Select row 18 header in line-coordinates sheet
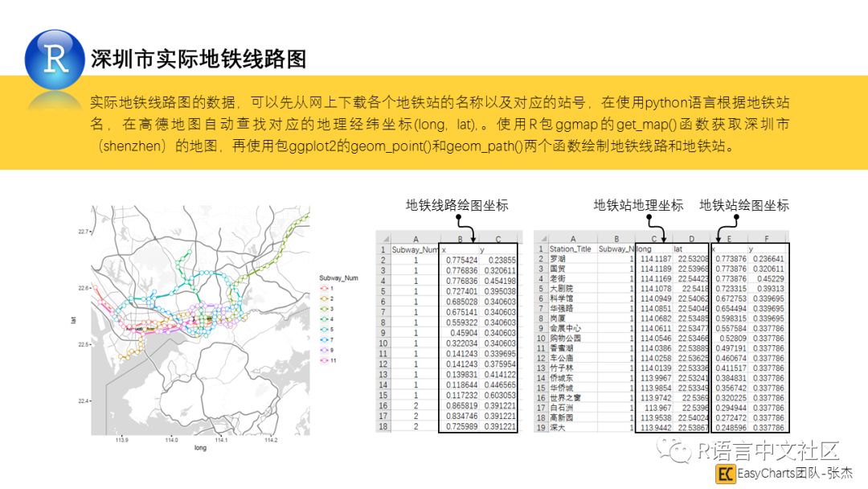 pos(383,426)
